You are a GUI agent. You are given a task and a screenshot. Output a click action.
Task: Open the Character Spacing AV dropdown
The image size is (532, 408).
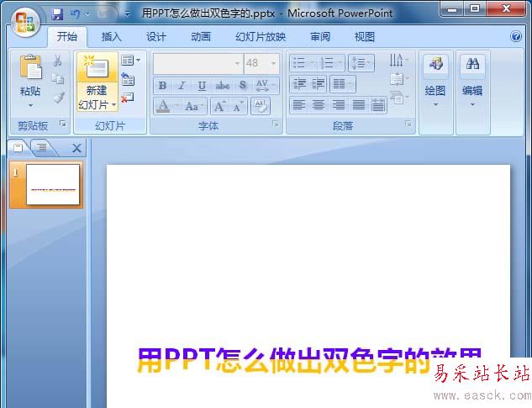(266, 86)
